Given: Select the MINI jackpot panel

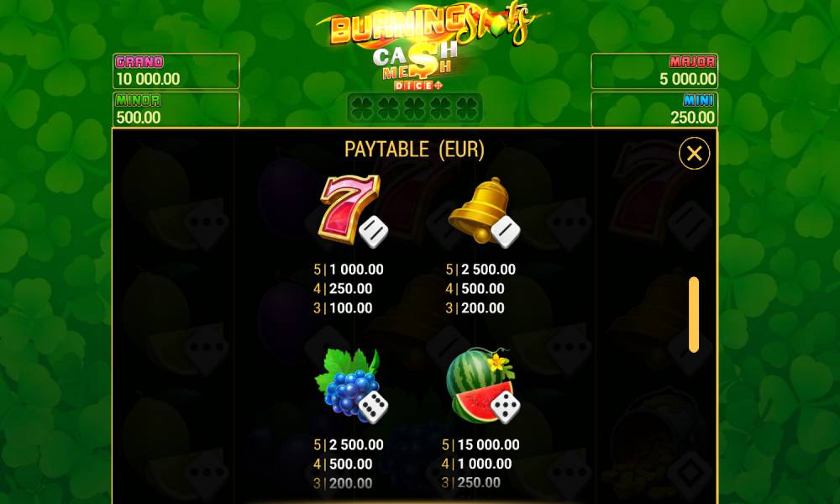Looking at the screenshot, I should pos(654,109).
